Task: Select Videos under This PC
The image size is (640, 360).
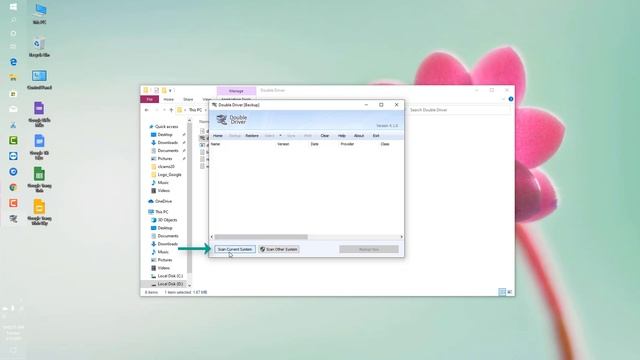Action: (160, 268)
